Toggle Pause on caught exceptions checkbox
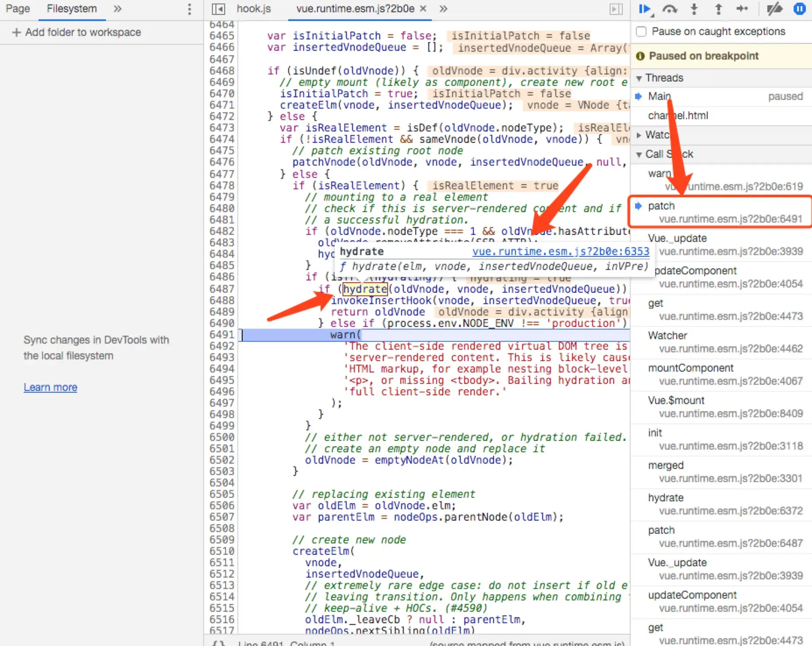The width and height of the screenshot is (812, 646). (x=641, y=32)
